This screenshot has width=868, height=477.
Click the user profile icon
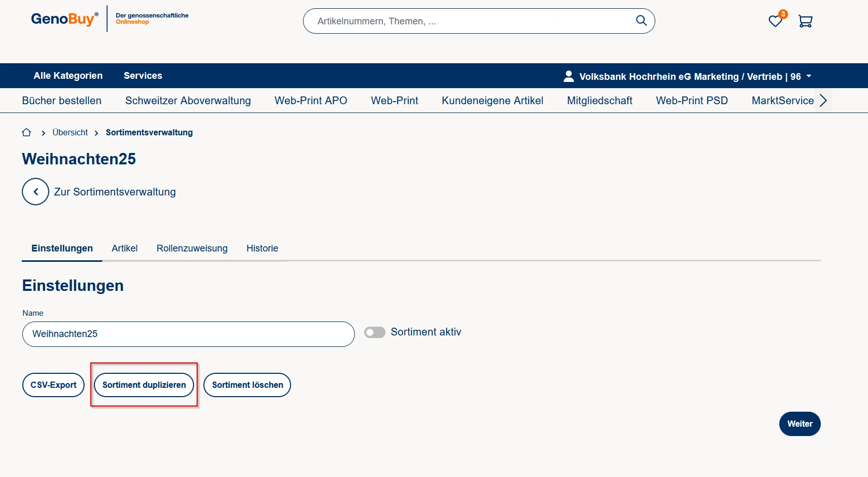coord(569,76)
